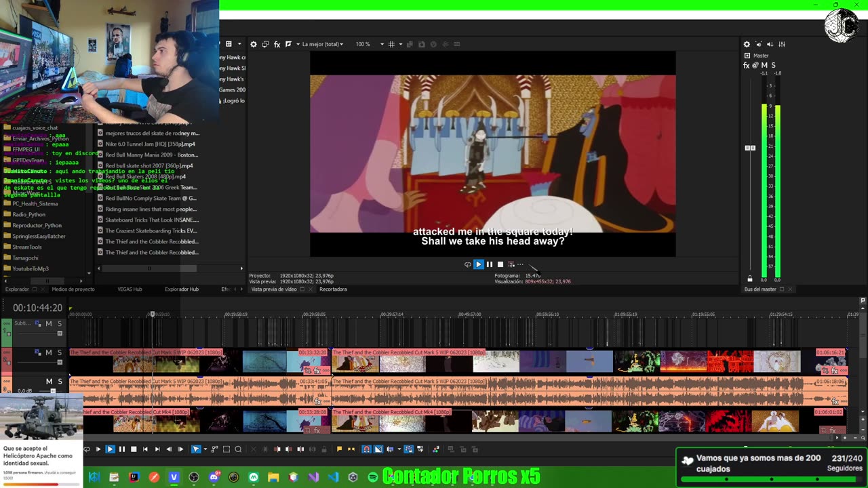The height and width of the screenshot is (488, 868).
Task: Open Spotify from the taskbar
Action: [373, 477]
